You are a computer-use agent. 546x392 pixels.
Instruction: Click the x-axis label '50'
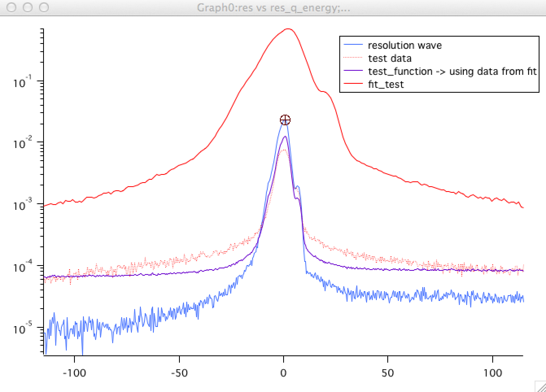tap(388, 373)
